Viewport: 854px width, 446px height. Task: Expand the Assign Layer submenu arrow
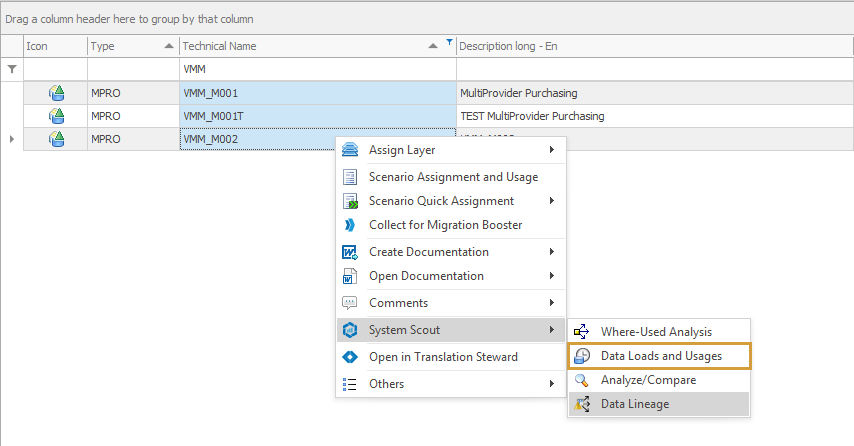pyautogui.click(x=551, y=150)
